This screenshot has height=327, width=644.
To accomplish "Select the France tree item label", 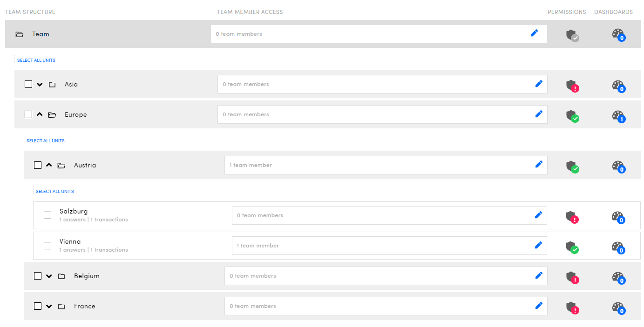I will 84,306.
